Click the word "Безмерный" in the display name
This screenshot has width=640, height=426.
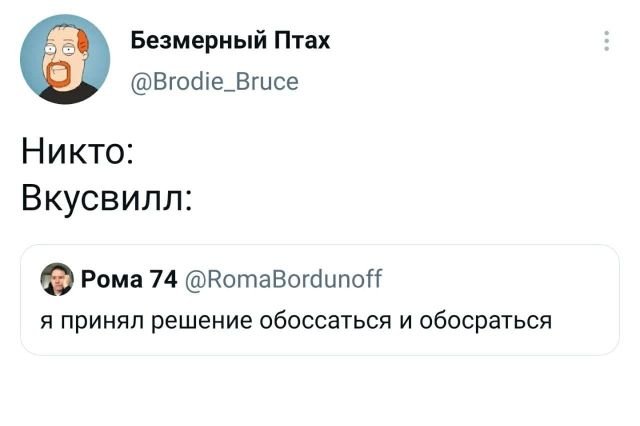pos(198,40)
